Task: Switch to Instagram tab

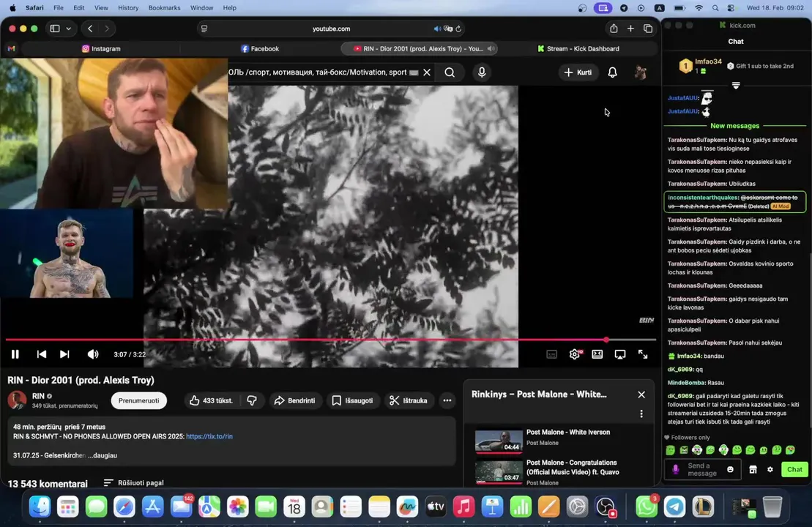Action: coord(101,48)
